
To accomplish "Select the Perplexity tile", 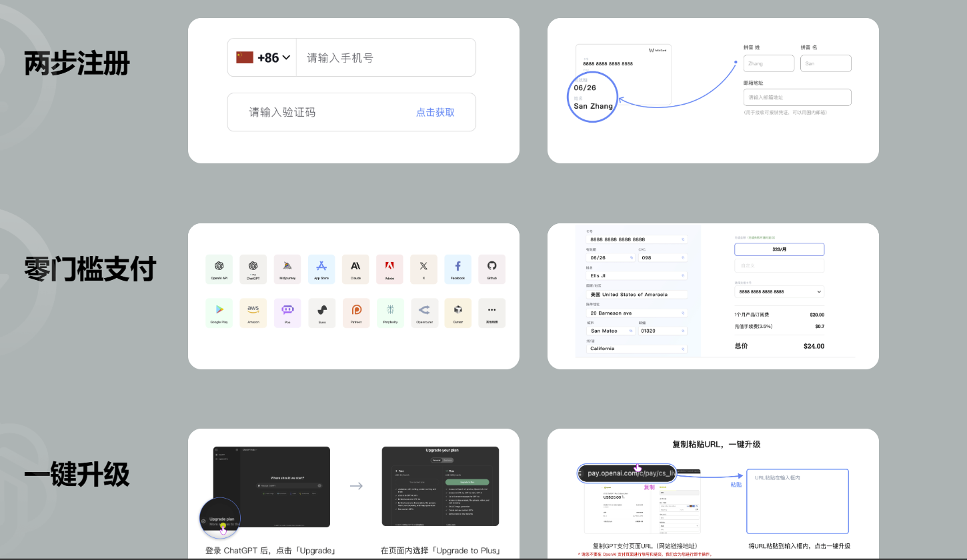I will coord(389,313).
